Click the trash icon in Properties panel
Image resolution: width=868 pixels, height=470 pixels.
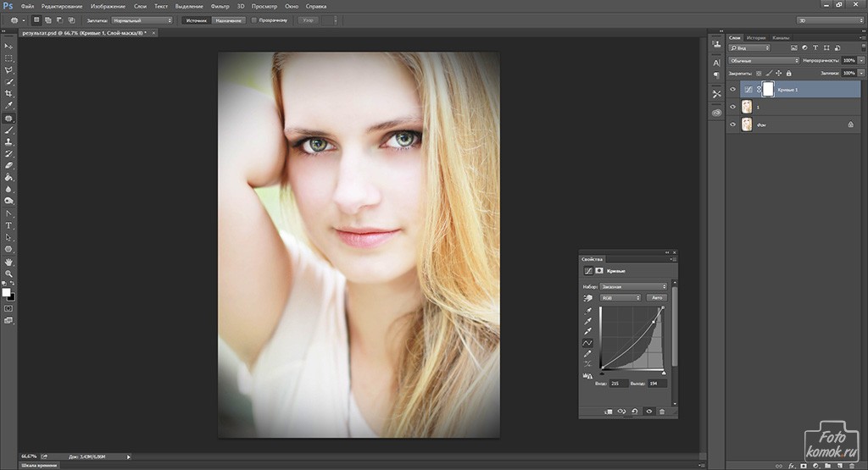coord(662,411)
